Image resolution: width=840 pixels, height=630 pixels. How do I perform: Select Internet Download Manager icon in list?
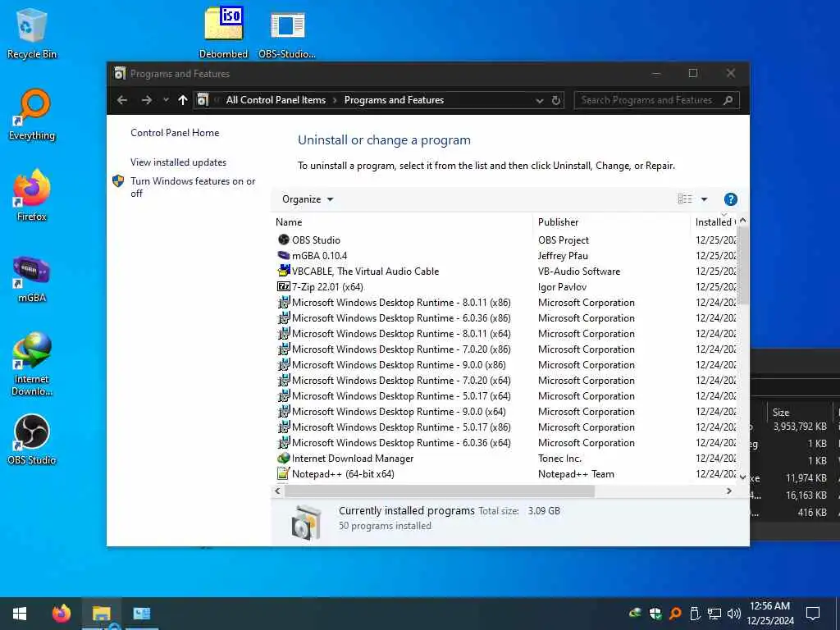(x=283, y=458)
